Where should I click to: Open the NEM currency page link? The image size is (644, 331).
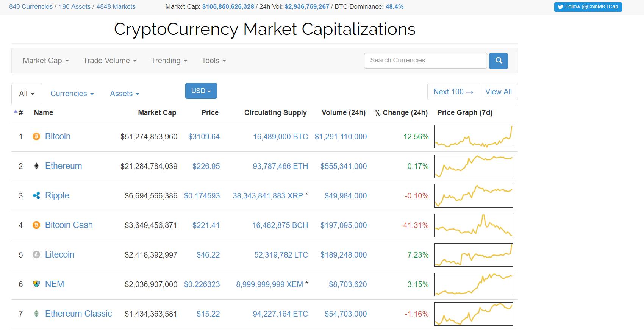pos(55,284)
